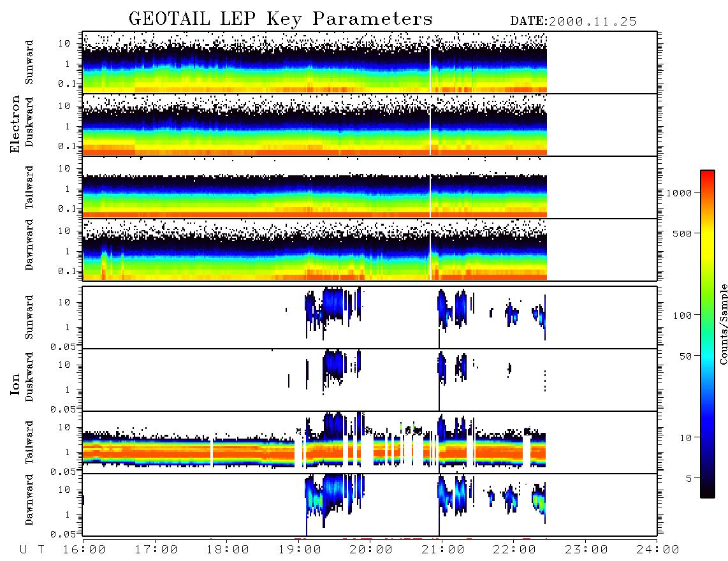Click 0.1 tick on Electron Dawnward axis
This screenshot has height=561, width=728.
click(x=67, y=271)
